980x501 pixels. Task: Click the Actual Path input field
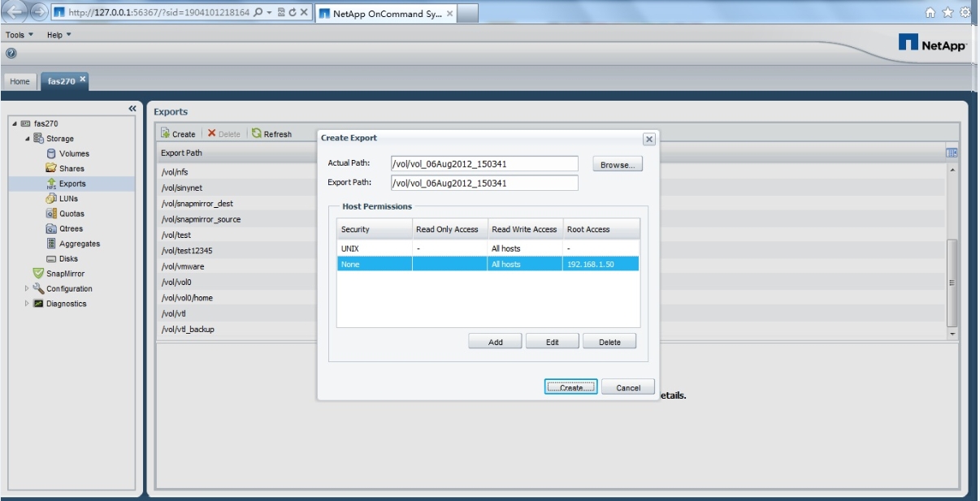pyautogui.click(x=484, y=164)
